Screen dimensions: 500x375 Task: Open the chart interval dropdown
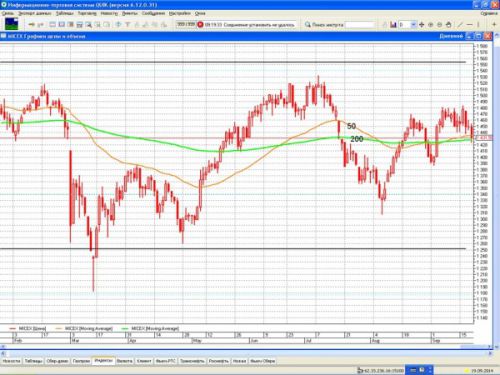[x=413, y=25]
